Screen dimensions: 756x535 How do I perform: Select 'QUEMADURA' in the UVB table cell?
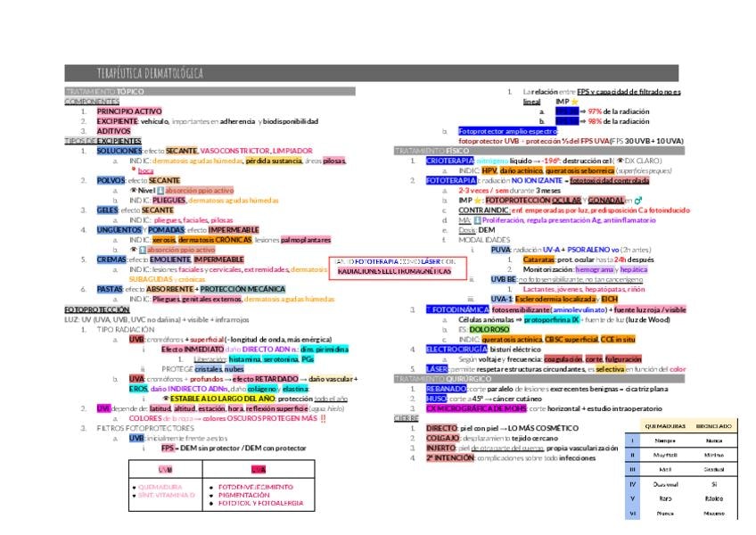(160, 487)
